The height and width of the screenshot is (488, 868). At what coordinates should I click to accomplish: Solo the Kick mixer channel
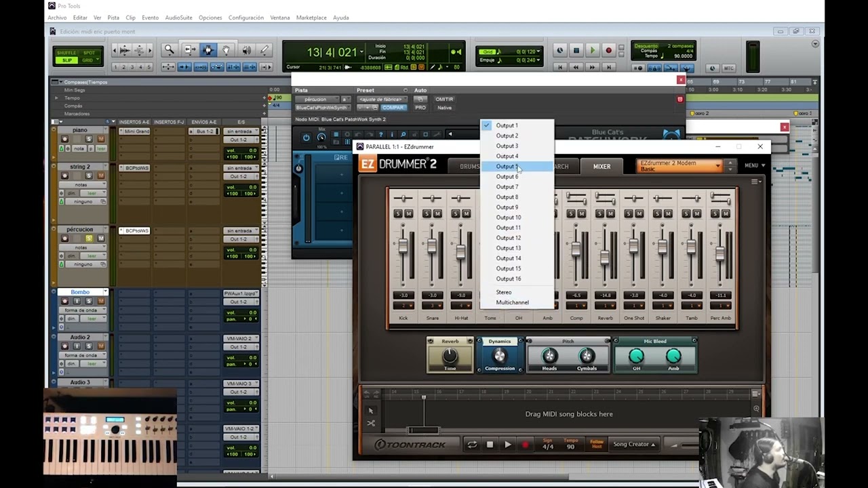398,213
